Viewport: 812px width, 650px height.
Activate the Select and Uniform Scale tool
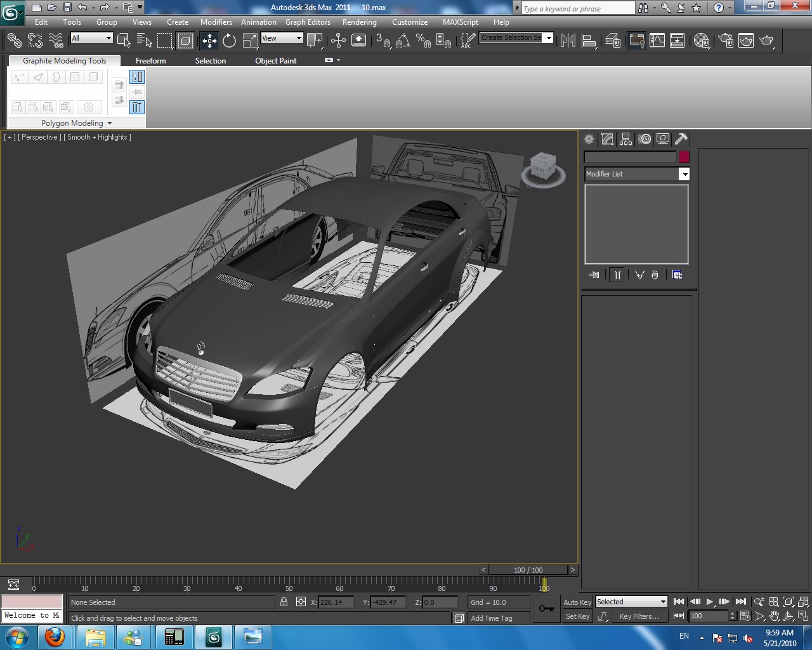click(x=250, y=41)
